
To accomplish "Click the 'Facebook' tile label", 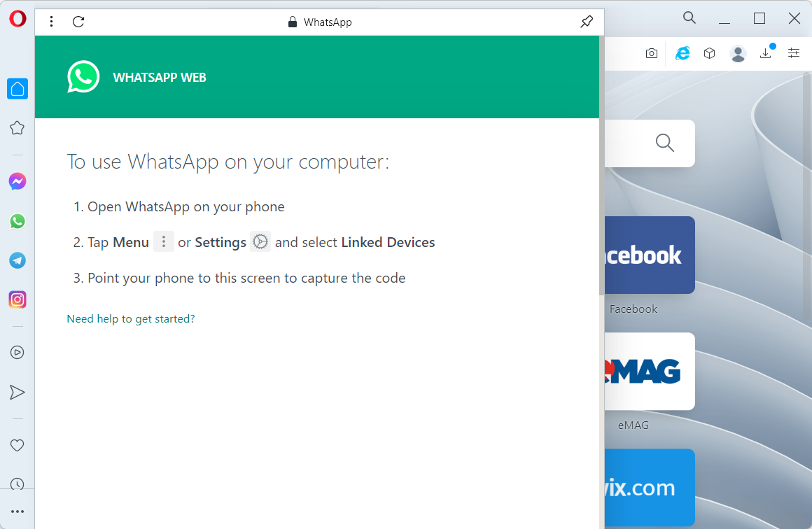I will [x=633, y=309].
